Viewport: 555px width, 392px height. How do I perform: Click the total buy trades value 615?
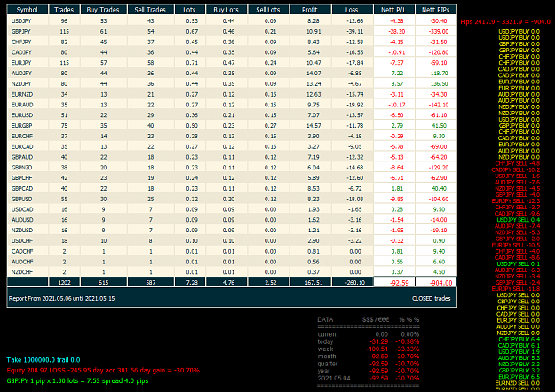pyautogui.click(x=103, y=282)
